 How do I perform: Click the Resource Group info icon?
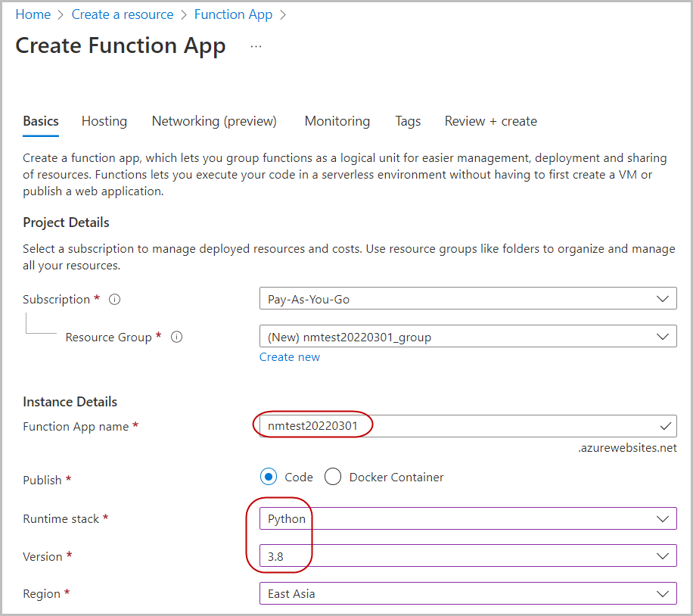click(x=177, y=338)
